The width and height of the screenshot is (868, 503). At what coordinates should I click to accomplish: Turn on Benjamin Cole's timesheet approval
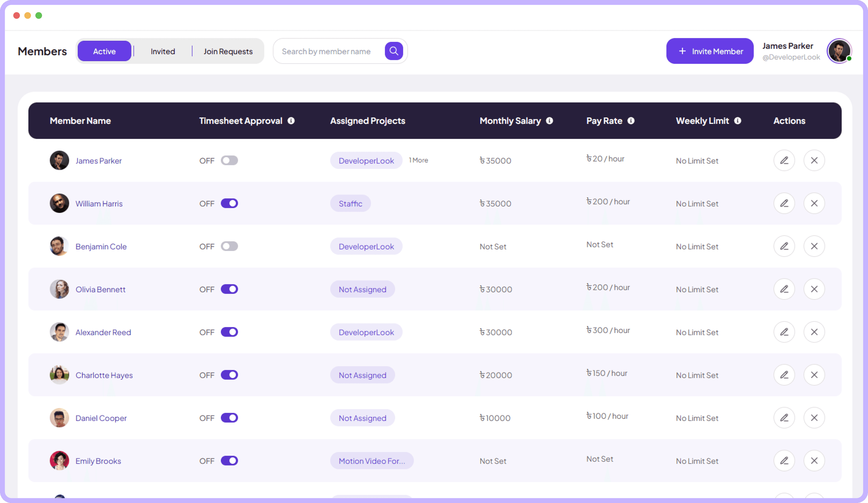pyautogui.click(x=229, y=246)
